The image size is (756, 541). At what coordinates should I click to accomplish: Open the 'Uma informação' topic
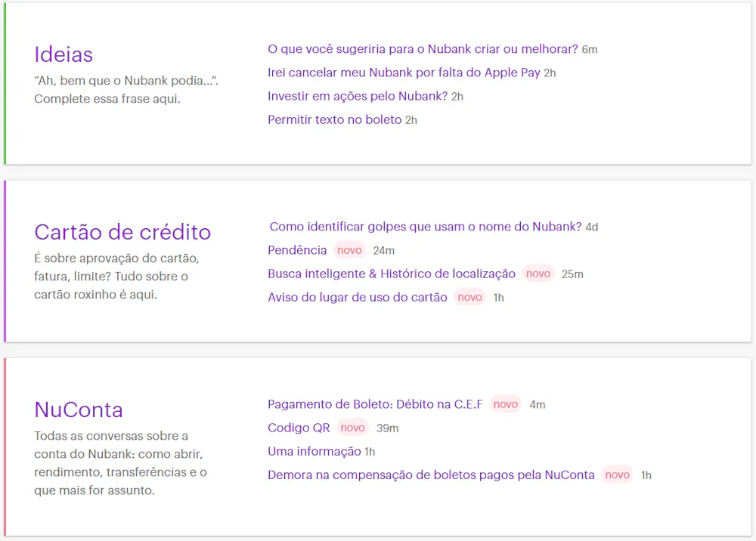314,451
